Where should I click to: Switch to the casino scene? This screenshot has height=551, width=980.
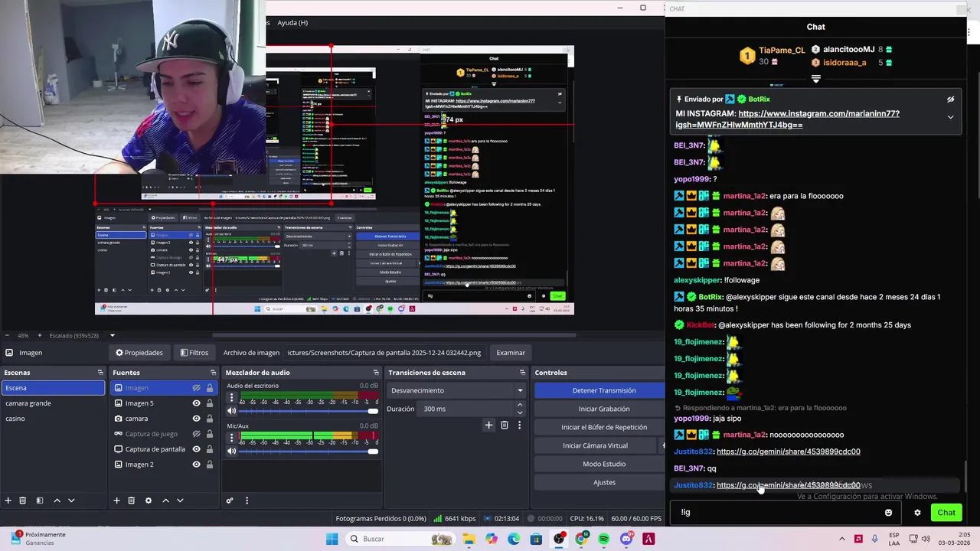pyautogui.click(x=53, y=419)
